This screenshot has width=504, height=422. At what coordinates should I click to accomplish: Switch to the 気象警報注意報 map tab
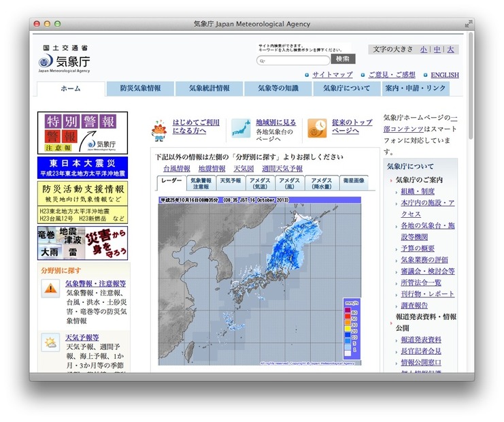201,183
